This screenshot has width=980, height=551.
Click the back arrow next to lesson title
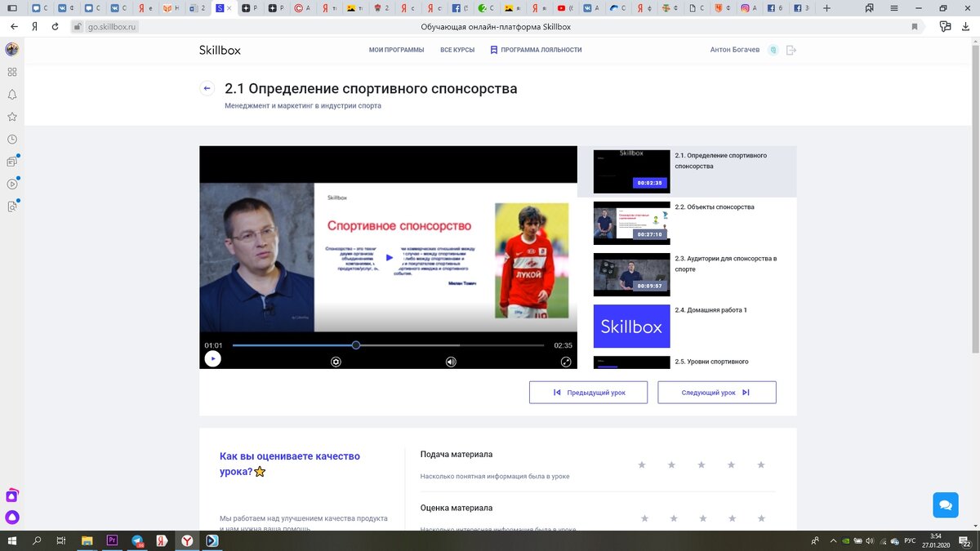coord(207,88)
